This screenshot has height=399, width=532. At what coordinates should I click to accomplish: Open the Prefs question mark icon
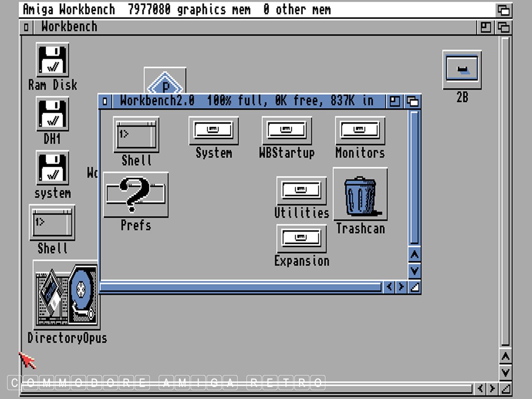pos(136,195)
